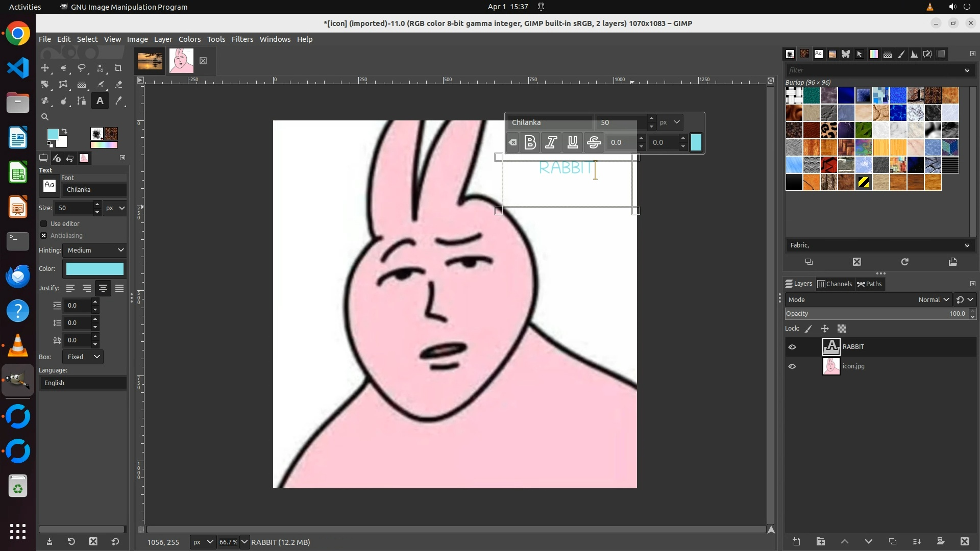
Task: Click the text Color swatch in tool options
Action: (95, 269)
